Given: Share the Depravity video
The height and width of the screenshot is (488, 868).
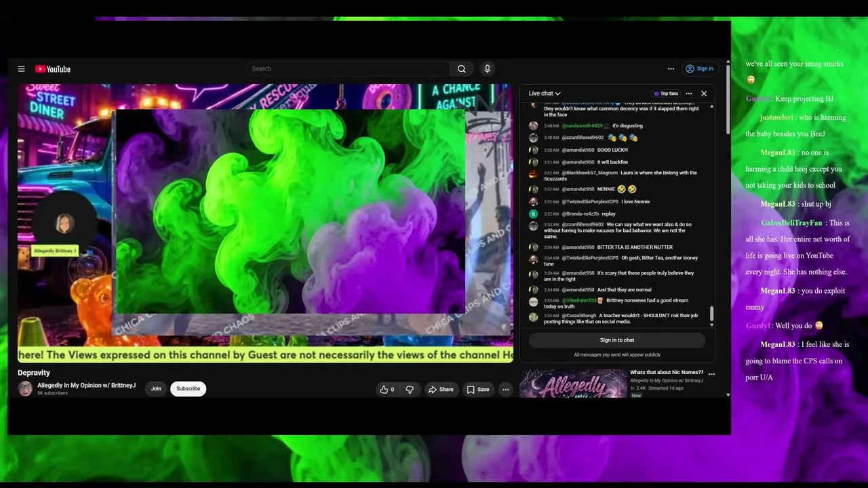Looking at the screenshot, I should [440, 389].
